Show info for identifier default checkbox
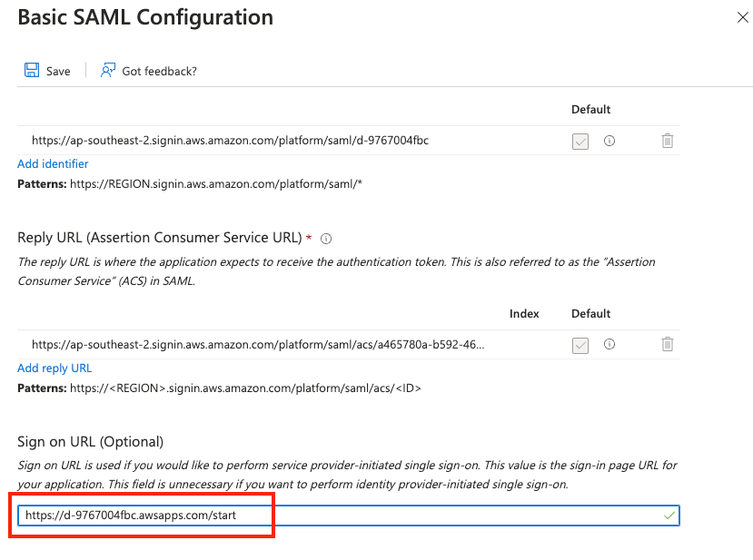 (x=609, y=141)
